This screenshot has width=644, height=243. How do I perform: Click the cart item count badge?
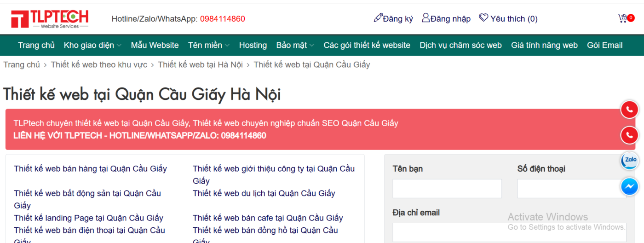(631, 18)
